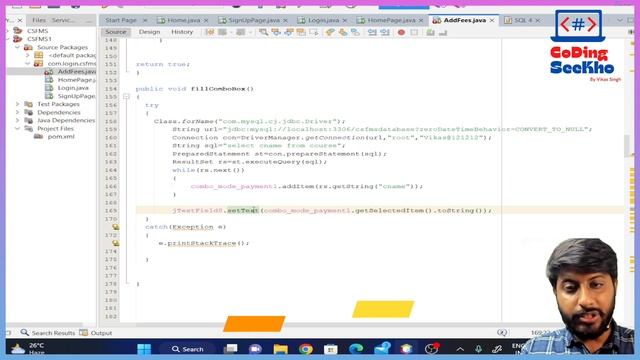The width and height of the screenshot is (640, 360).
Task: Click the Find Selection magnifier icon
Action: coord(264,32)
